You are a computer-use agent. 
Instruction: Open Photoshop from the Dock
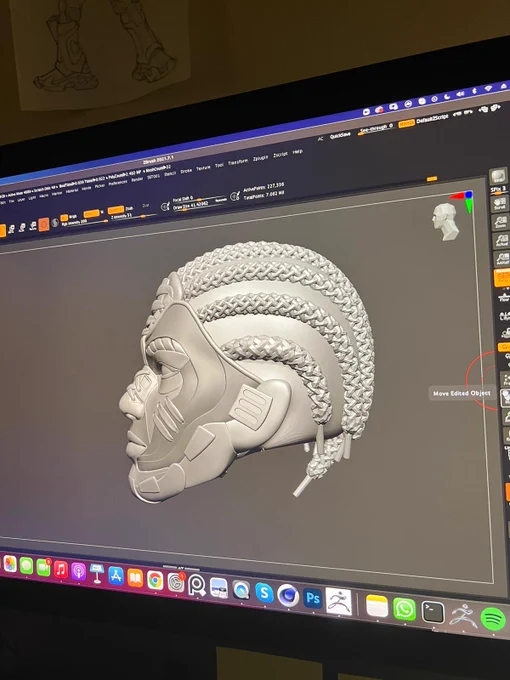313,598
